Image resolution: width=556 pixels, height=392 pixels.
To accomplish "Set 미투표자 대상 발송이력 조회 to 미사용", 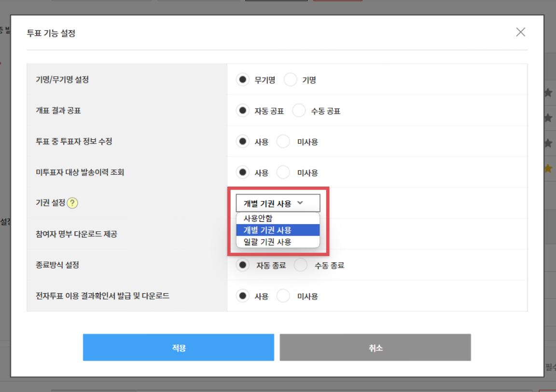I will pos(283,173).
